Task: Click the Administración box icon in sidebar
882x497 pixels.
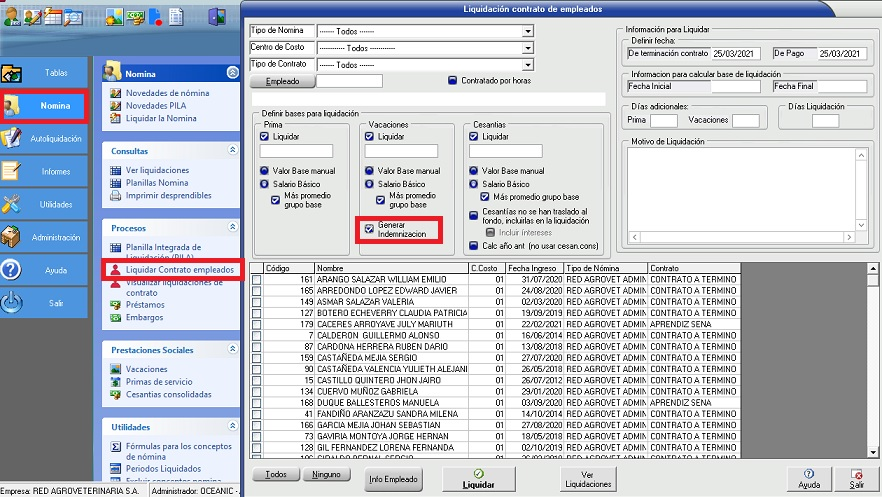Action: point(13,237)
